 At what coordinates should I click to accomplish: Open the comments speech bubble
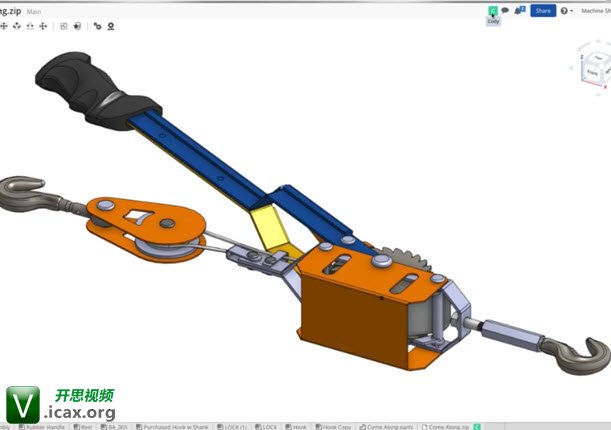coord(505,11)
